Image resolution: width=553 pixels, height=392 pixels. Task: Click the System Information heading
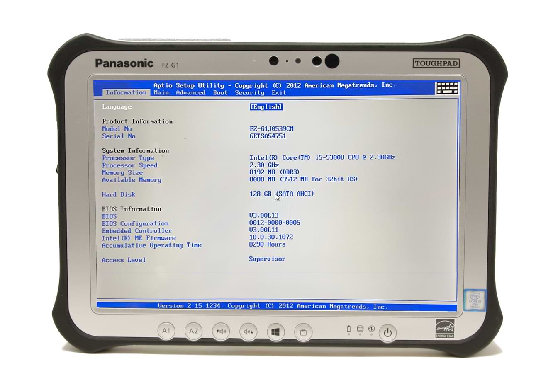click(136, 151)
